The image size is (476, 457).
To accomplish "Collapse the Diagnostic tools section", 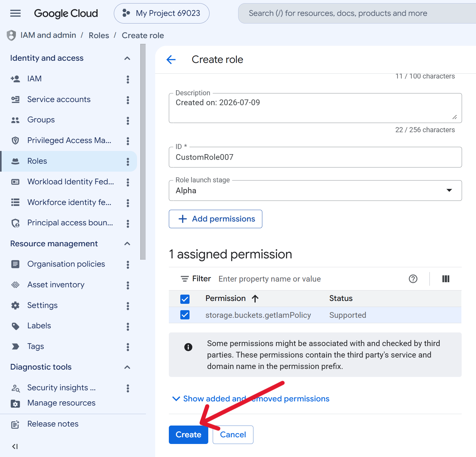I will click(x=127, y=367).
